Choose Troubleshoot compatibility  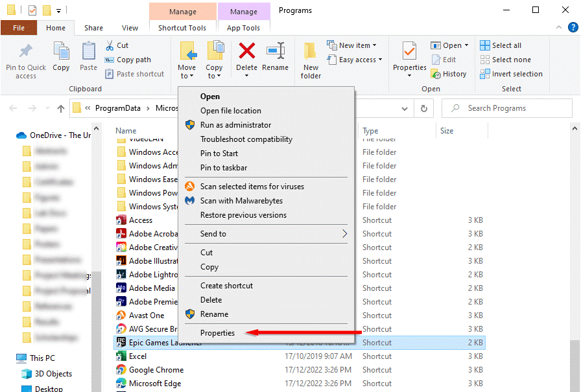coord(266,139)
